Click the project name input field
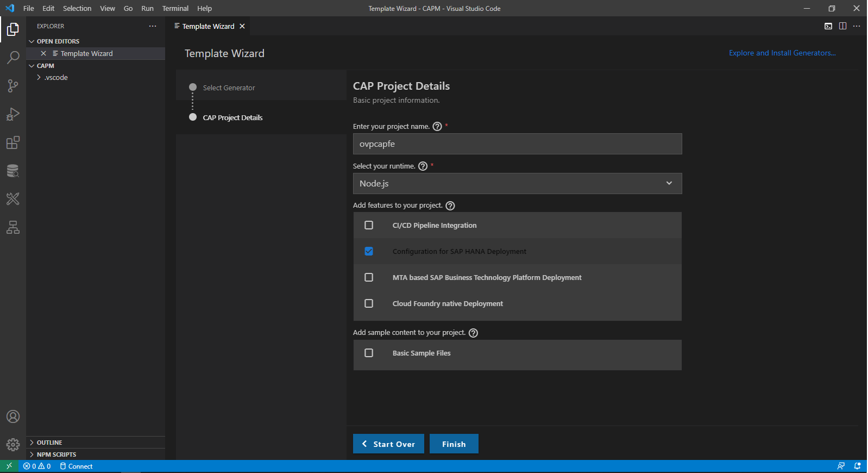 pyautogui.click(x=517, y=144)
